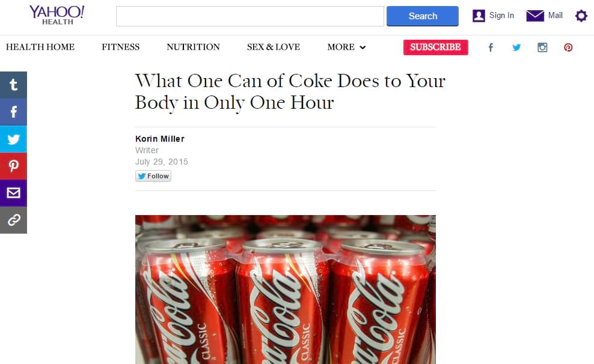Pin article with sidebar Pinterest icon
The width and height of the screenshot is (594, 364).
point(13,166)
